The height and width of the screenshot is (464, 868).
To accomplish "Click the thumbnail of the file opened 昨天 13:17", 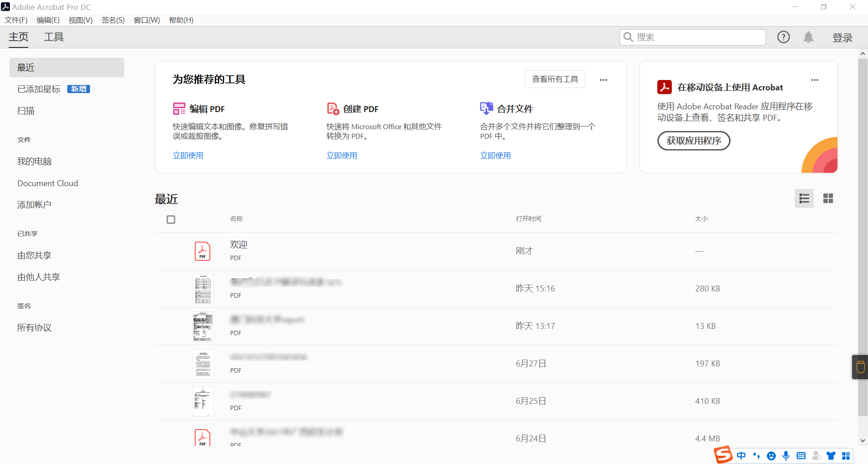I will (x=203, y=327).
